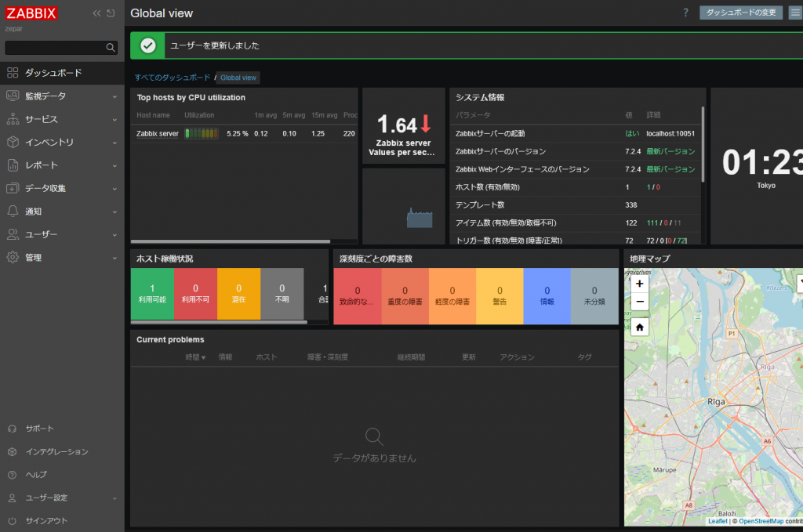
Task: Expand the 監視データ menu chevron
Action: point(114,96)
